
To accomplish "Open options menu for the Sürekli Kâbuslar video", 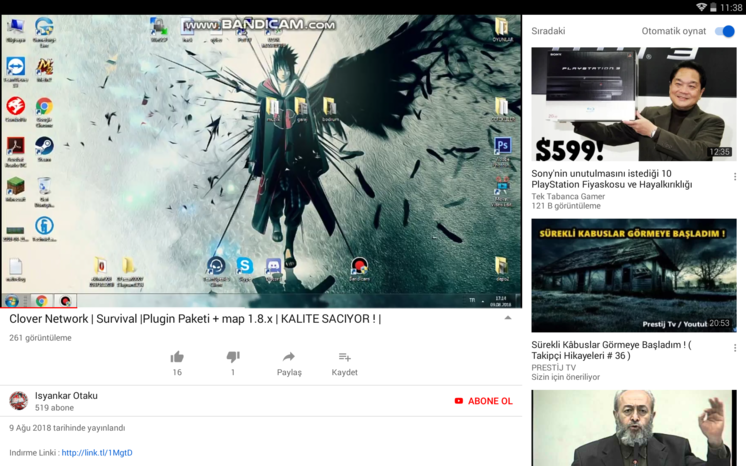I will pos(735,348).
